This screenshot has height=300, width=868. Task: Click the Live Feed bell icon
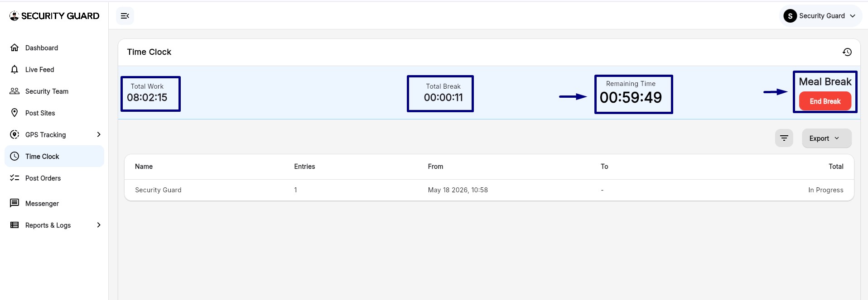[x=14, y=69]
